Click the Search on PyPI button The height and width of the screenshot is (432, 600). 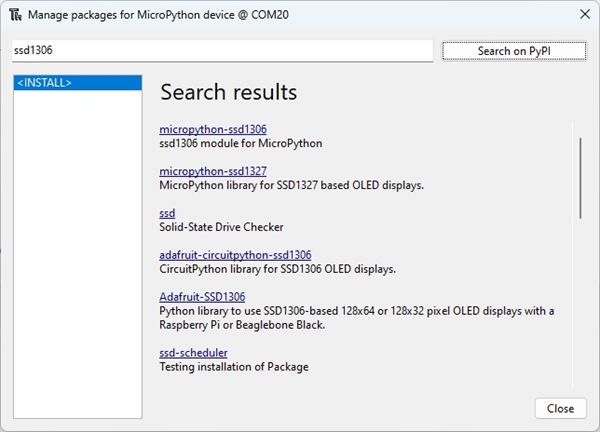coord(514,51)
